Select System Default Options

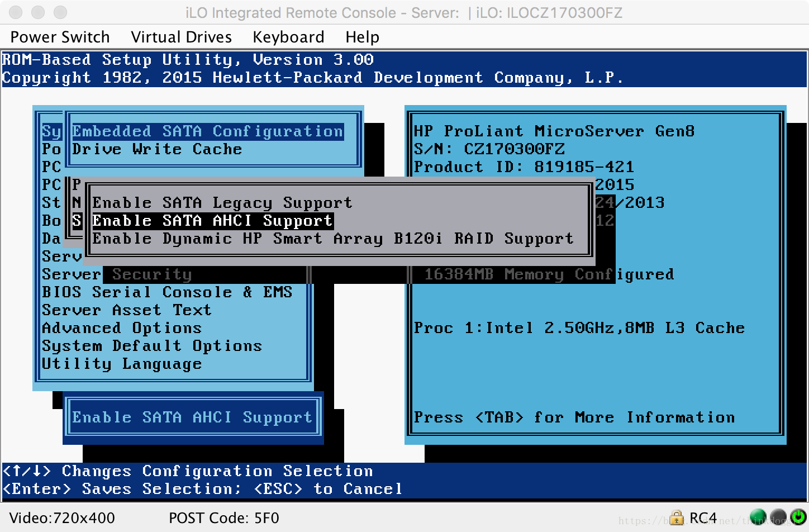point(152,346)
